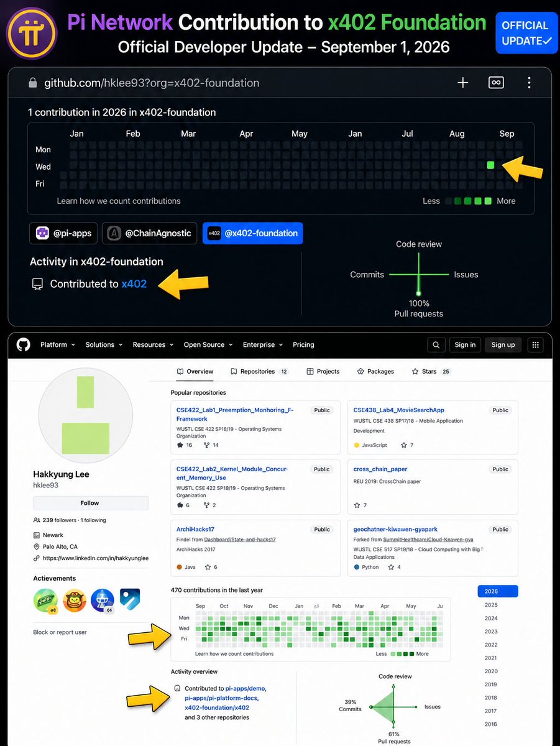Click the fork icon of CSE422_Lab1 repository
560x746 pixels.
pos(206,445)
